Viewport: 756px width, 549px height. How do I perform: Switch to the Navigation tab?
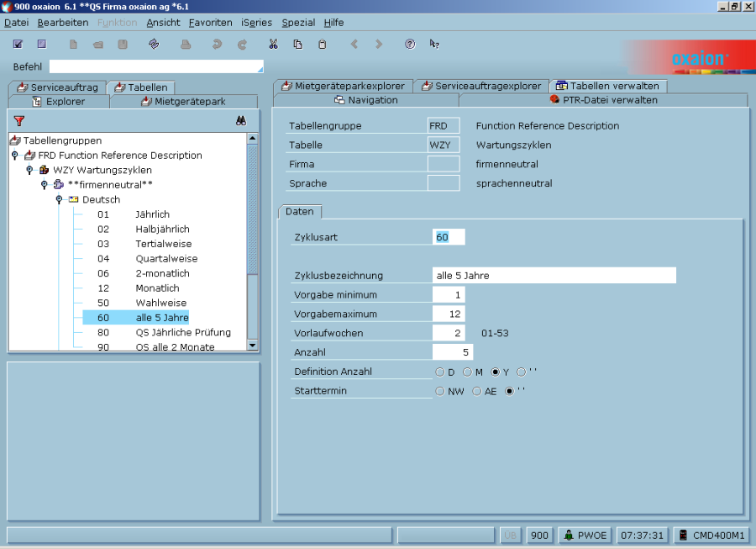tap(366, 100)
